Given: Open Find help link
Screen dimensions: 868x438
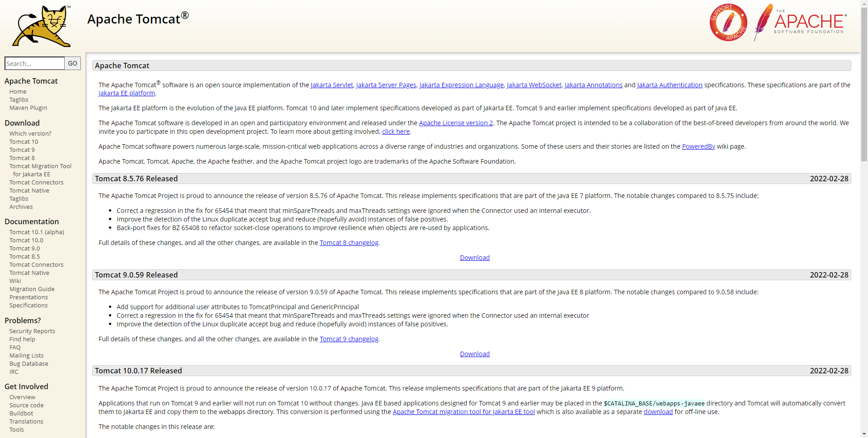Looking at the screenshot, I should tap(22, 339).
